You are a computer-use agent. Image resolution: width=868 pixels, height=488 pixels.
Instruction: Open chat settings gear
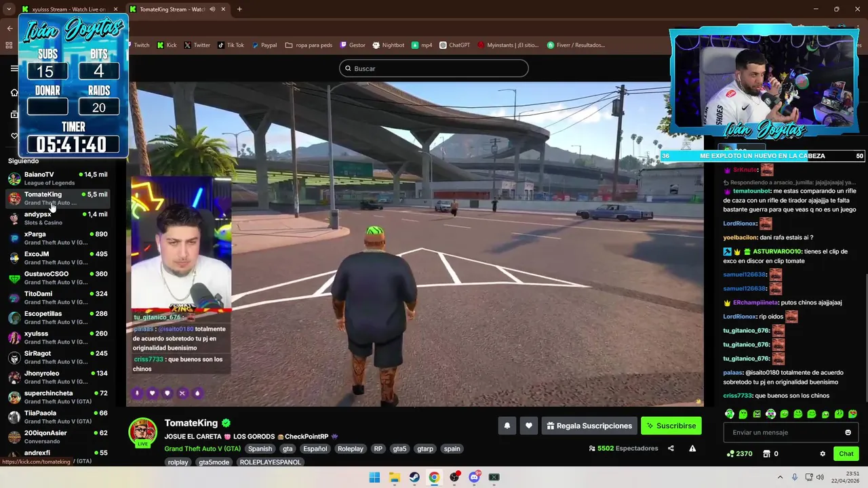point(823,453)
